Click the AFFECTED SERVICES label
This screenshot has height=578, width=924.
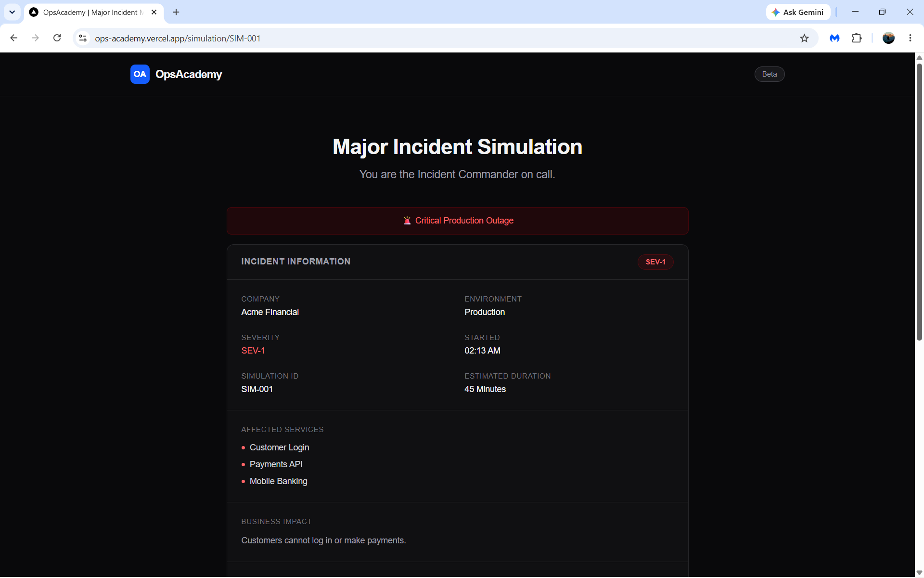[282, 430]
